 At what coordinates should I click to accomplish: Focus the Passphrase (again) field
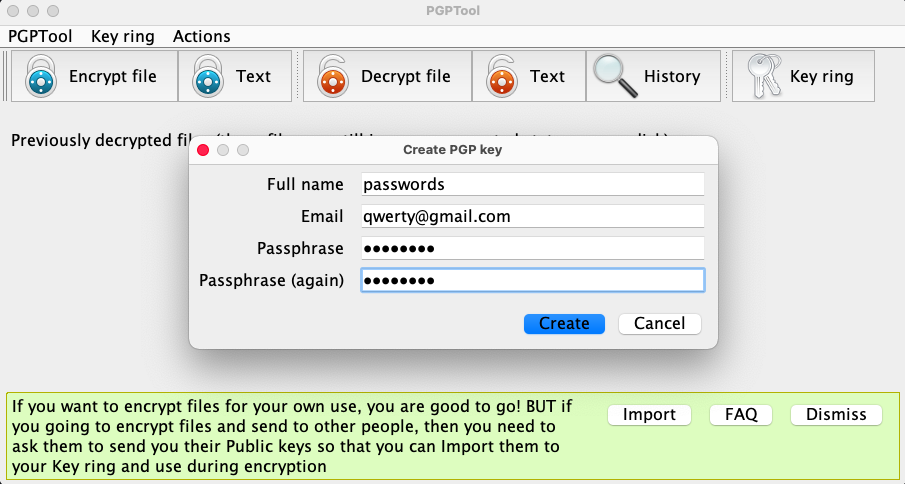(x=532, y=280)
